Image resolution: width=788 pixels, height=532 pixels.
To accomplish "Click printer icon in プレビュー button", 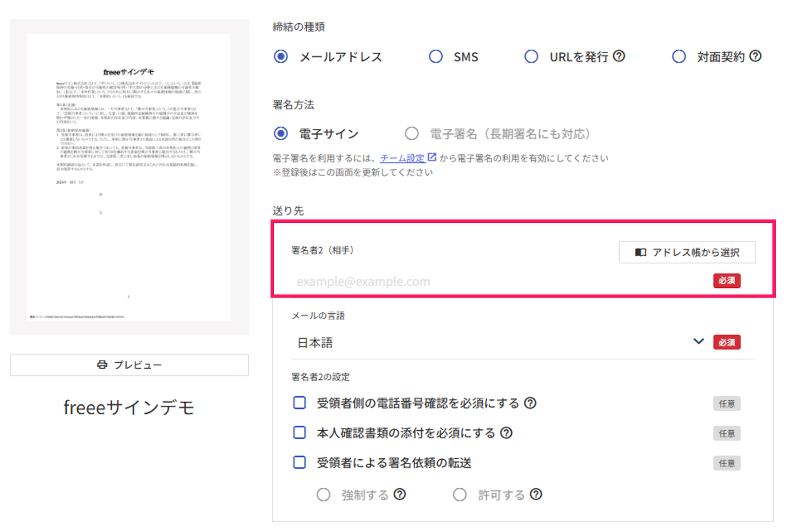I will tap(102, 365).
